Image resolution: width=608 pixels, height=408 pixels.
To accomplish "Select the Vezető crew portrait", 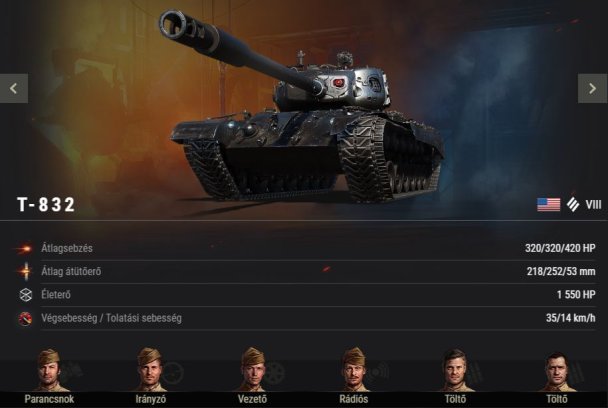I will pyautogui.click(x=252, y=370).
